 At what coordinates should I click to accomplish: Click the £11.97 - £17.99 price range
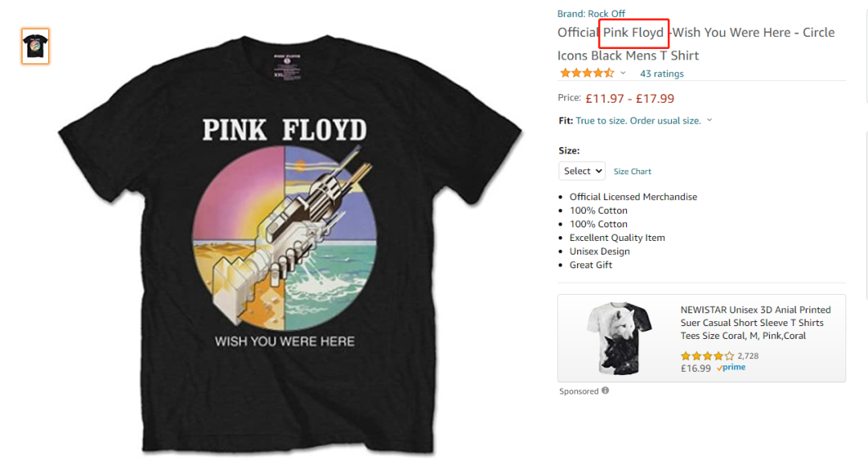point(629,99)
